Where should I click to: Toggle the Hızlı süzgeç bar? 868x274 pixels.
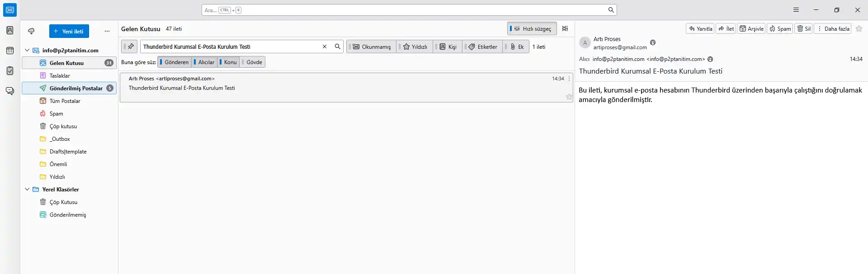point(532,28)
